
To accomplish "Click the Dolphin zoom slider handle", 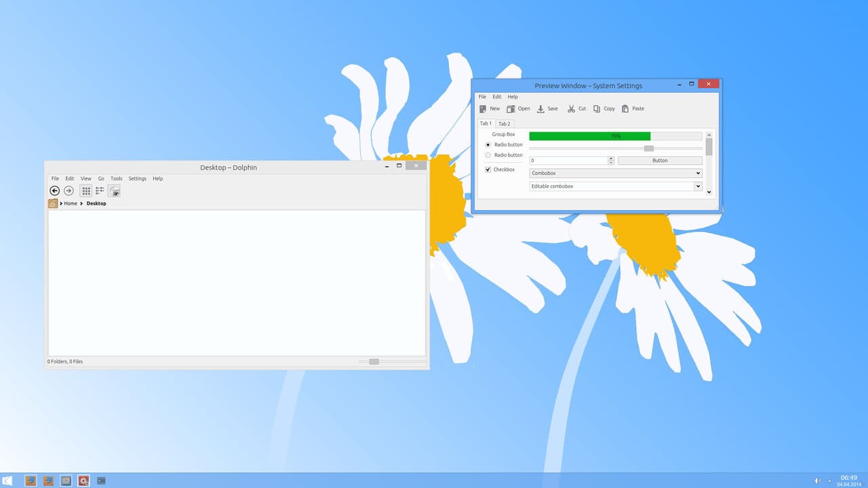I will coord(374,362).
